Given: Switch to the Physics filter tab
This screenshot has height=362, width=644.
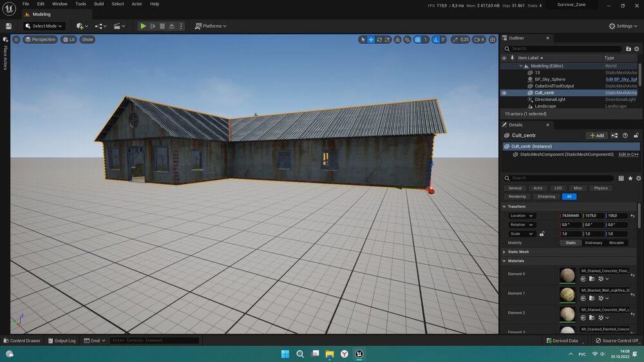Looking at the screenshot, I should click(600, 188).
